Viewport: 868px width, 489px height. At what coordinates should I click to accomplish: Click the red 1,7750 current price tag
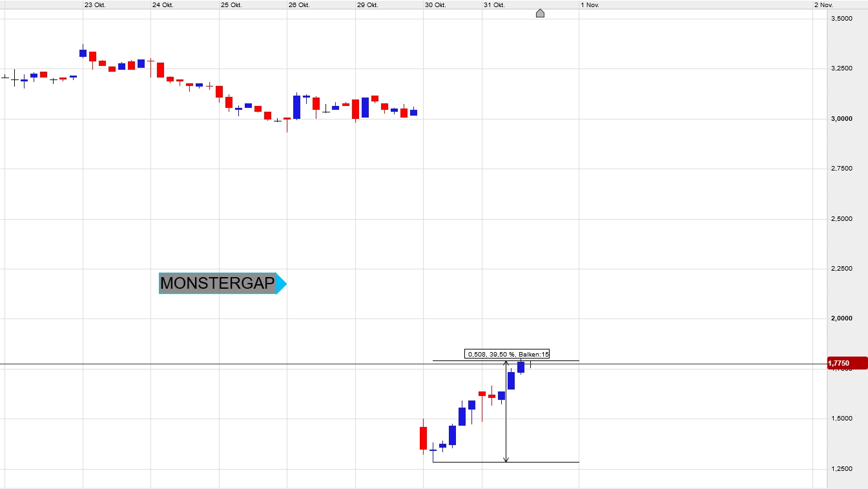click(x=847, y=364)
